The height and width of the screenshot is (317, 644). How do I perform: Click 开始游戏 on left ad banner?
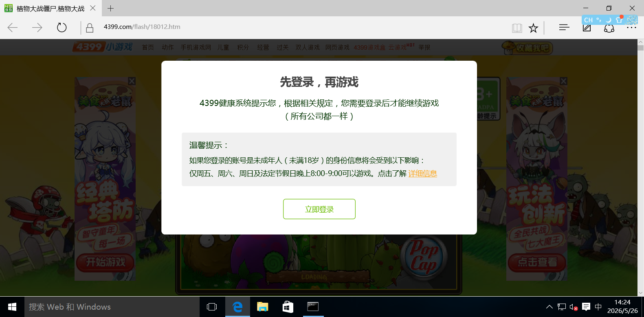pyautogui.click(x=106, y=262)
